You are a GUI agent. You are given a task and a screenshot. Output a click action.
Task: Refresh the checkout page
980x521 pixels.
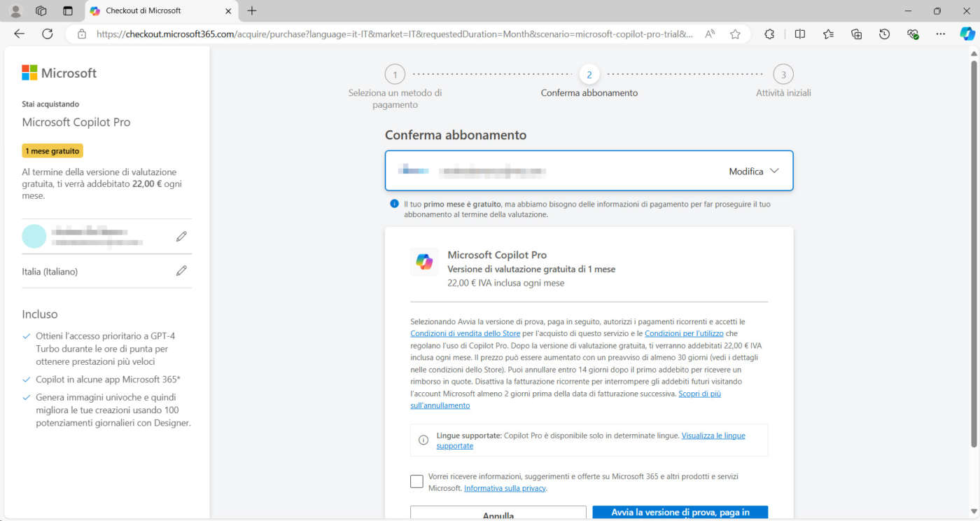coord(48,34)
